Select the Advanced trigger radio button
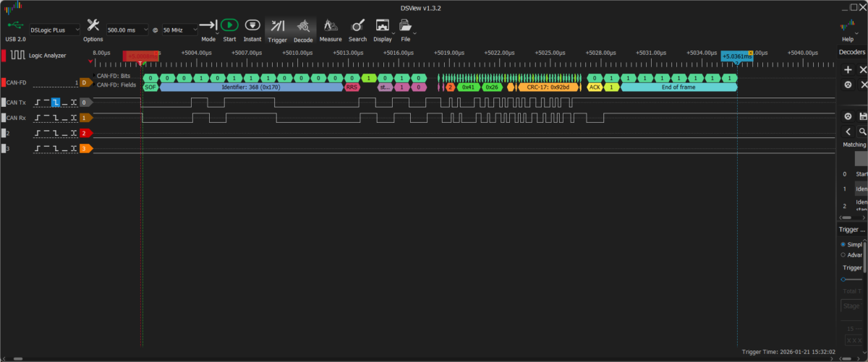The image size is (868, 362). click(843, 254)
